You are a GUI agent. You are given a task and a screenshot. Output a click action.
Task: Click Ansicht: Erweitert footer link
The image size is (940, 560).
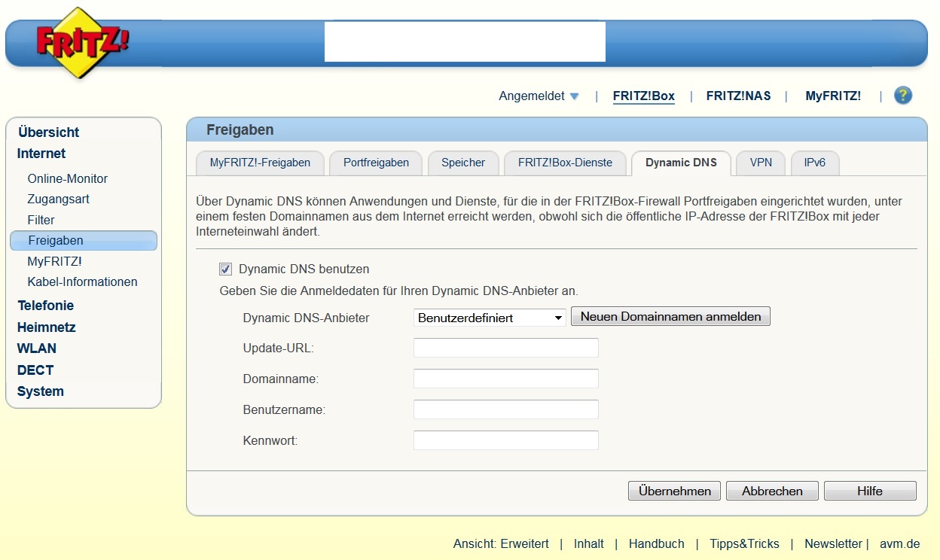pos(501,543)
